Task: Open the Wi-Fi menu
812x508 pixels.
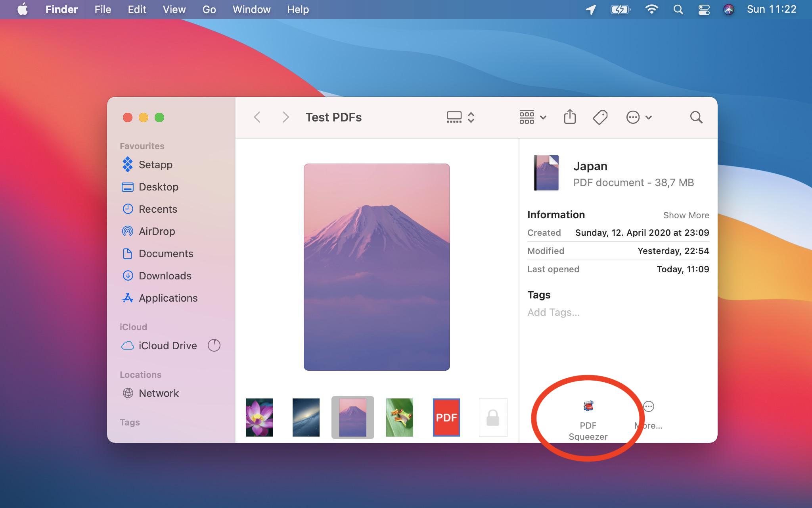Action: click(651, 9)
